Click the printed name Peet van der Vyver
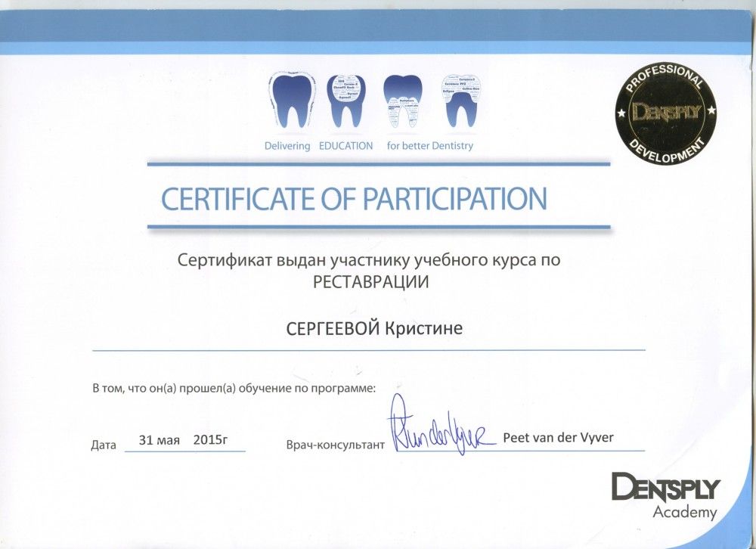This screenshot has width=756, height=549. [x=558, y=438]
